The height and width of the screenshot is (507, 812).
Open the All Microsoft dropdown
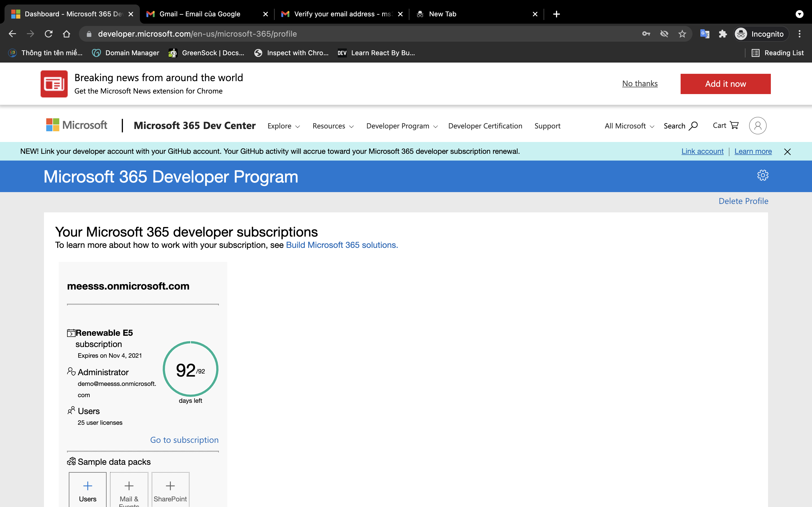(628, 126)
